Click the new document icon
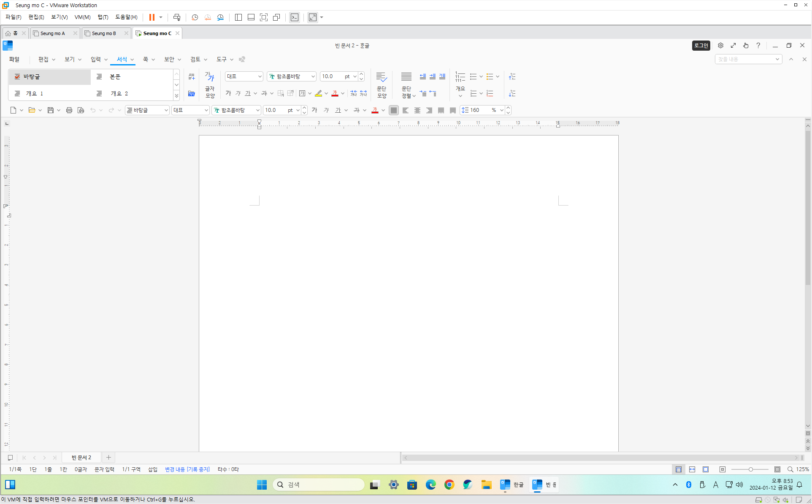The image size is (812, 504). coord(13,110)
